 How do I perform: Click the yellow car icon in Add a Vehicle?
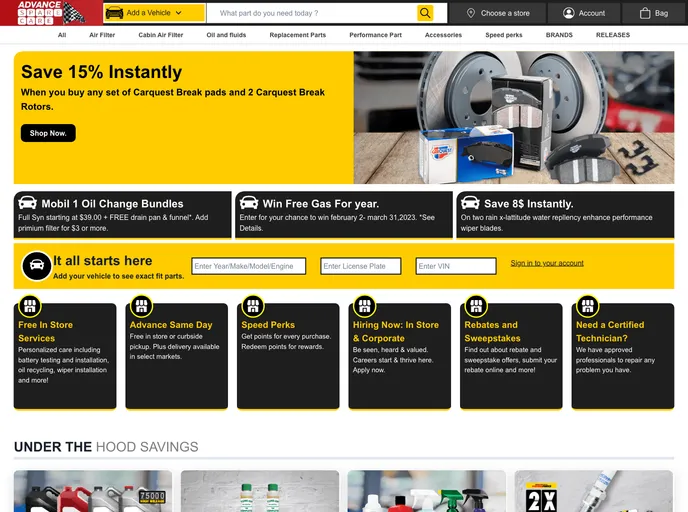click(115, 13)
